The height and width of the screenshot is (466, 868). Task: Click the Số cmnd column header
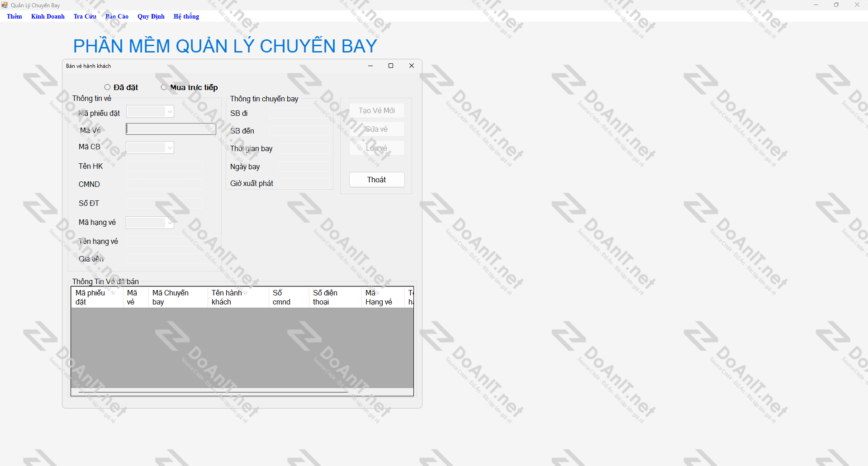pyautogui.click(x=289, y=297)
